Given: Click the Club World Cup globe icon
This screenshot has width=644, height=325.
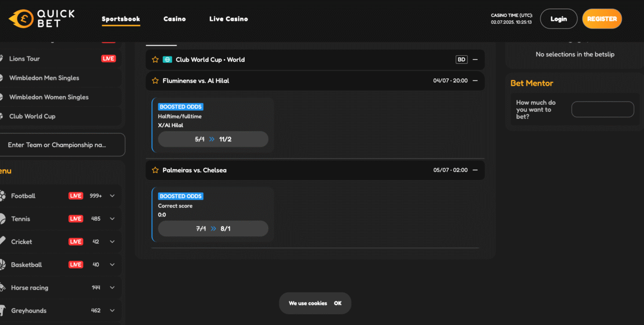Looking at the screenshot, I should pyautogui.click(x=167, y=60).
